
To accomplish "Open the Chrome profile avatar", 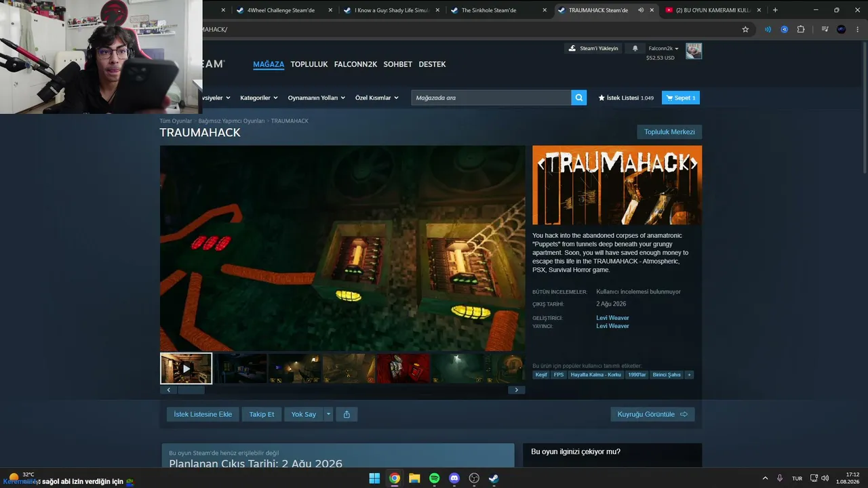I will [842, 29].
